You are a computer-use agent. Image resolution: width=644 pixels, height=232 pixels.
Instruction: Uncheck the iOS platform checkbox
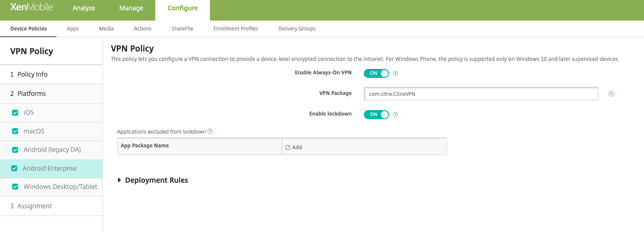(15, 113)
